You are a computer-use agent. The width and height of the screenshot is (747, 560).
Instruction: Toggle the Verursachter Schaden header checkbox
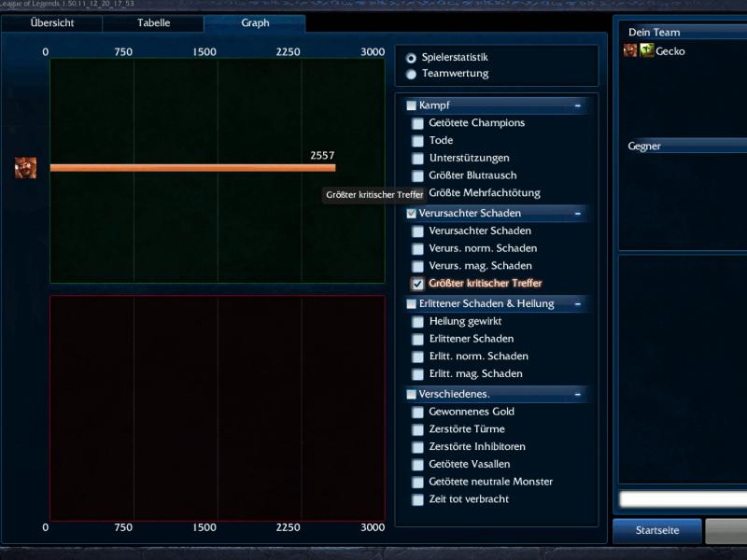[x=412, y=214]
